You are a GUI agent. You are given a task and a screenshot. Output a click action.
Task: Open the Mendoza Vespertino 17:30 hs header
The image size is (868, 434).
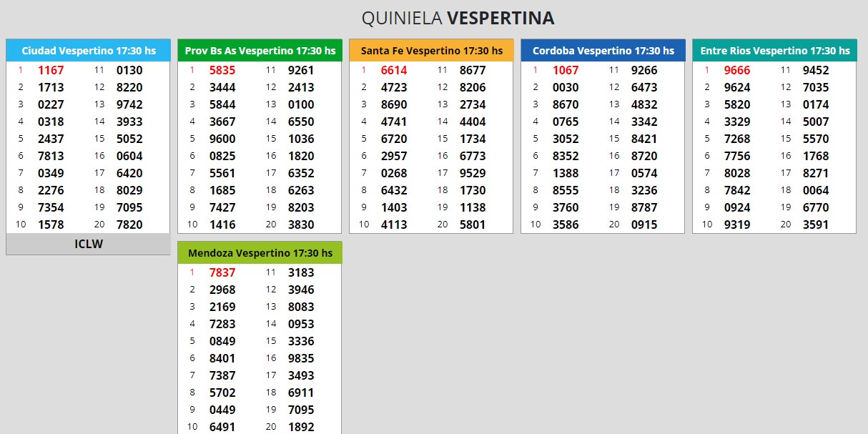click(260, 253)
